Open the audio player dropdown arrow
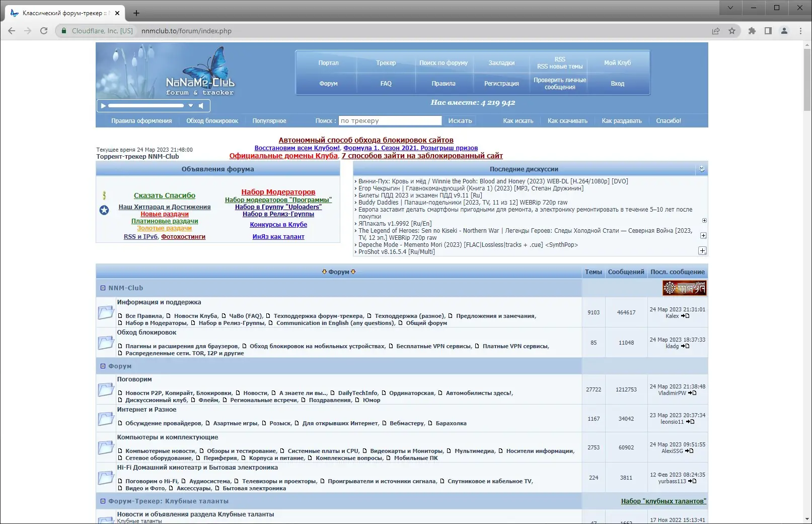Screen dimensions: 812x524 pos(191,106)
